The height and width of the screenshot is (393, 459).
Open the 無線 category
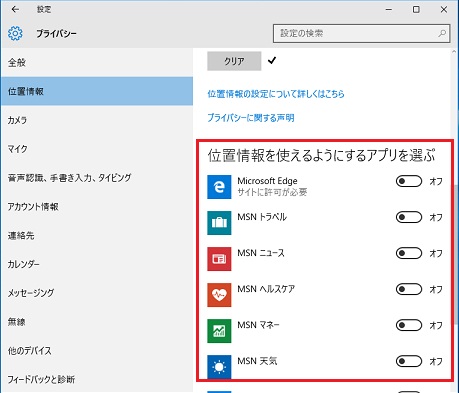tap(97, 322)
